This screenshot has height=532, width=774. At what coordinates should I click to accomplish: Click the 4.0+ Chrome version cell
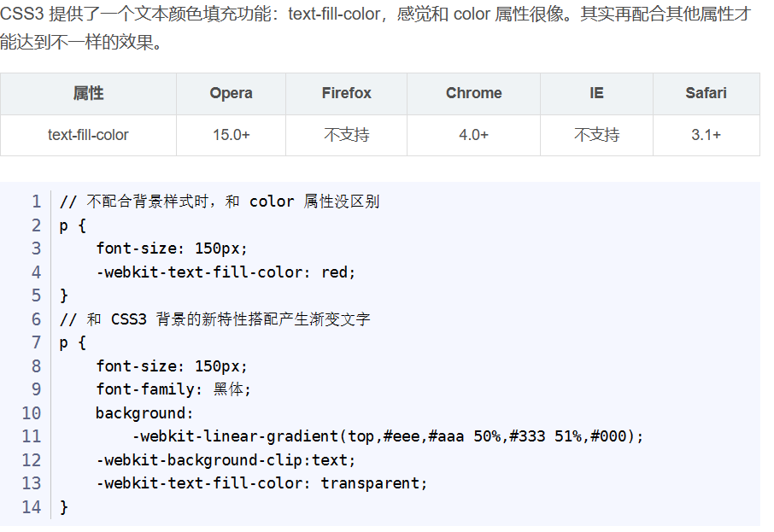coord(474,135)
